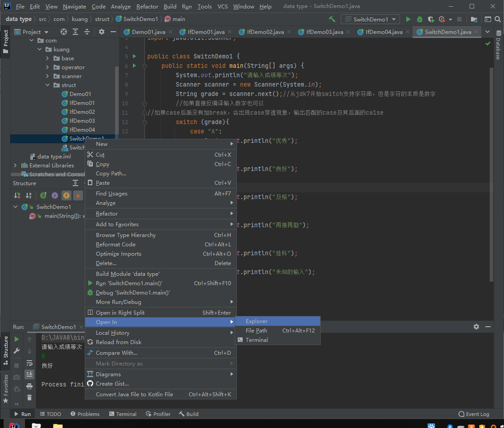Open the Profiler tool window
Viewport: 504px width, 428px height.
158,414
